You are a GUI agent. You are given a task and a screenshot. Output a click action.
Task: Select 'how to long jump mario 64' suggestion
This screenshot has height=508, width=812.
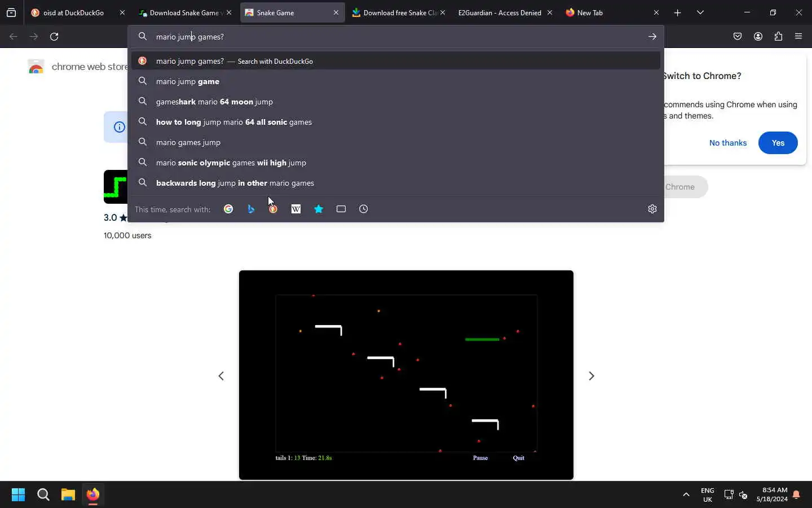pyautogui.click(x=396, y=122)
